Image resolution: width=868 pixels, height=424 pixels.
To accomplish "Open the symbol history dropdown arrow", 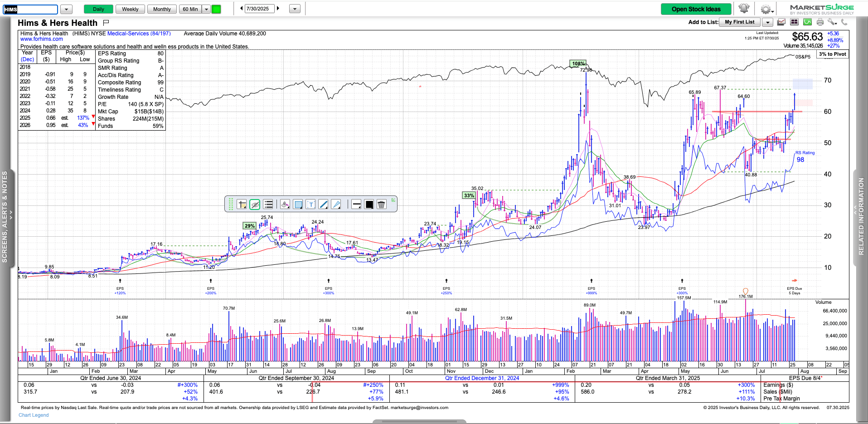I will click(66, 9).
